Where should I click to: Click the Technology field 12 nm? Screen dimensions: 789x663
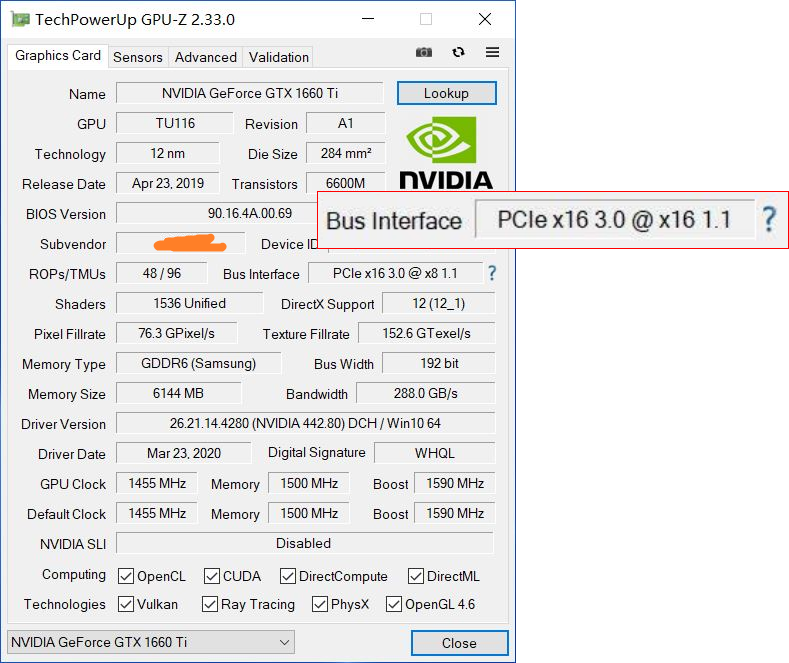[168, 153]
